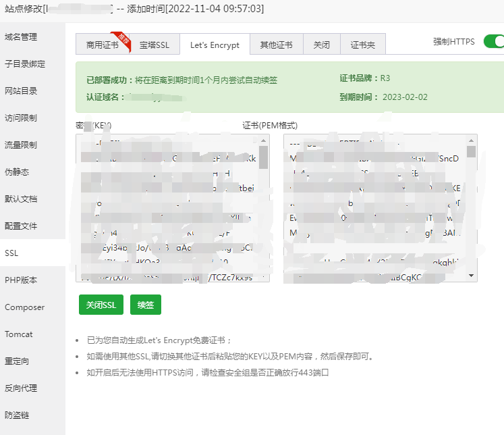Open Composer section
504x435 pixels.
point(25,307)
